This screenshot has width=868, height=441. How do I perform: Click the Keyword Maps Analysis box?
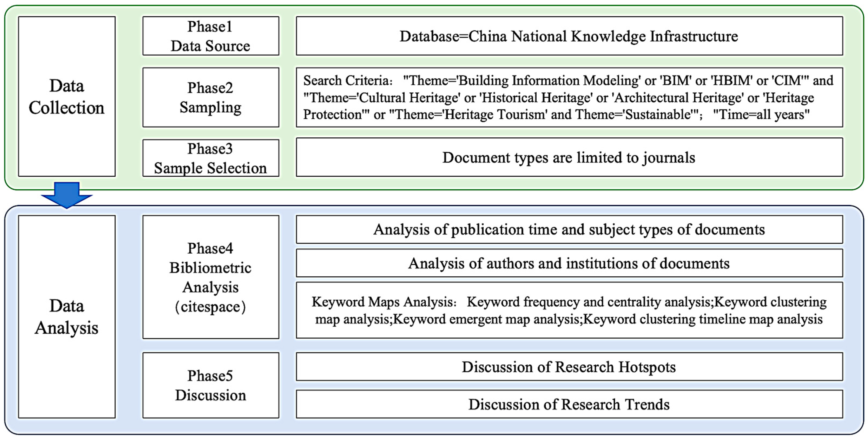[569, 310]
